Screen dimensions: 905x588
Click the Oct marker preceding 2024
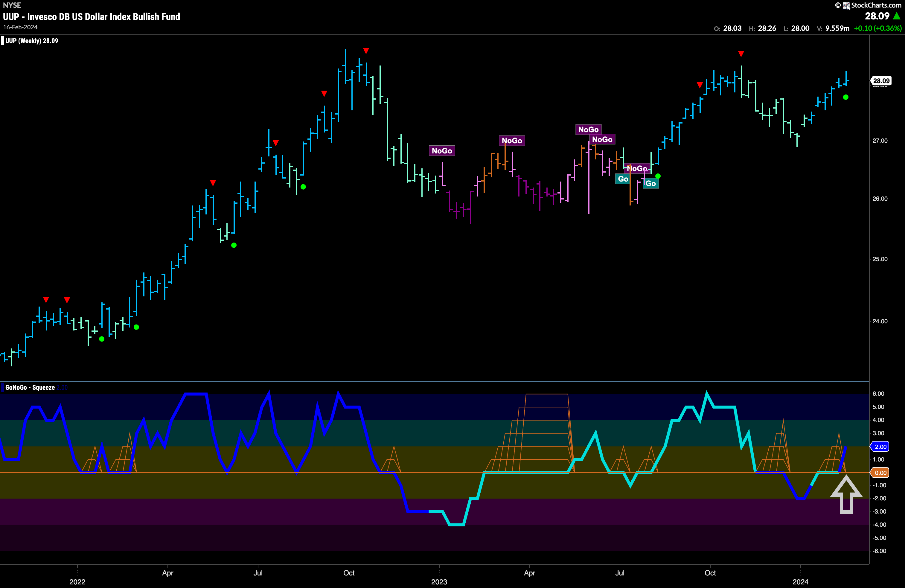click(x=710, y=573)
